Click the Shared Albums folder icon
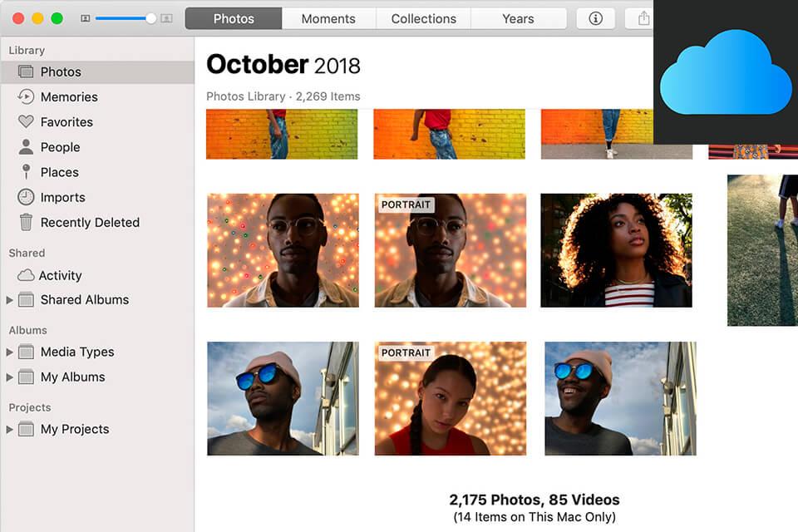This screenshot has width=798, height=532. coord(26,300)
